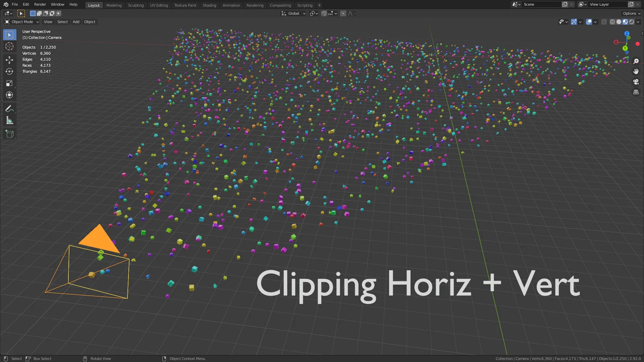The width and height of the screenshot is (644, 362).
Task: Open the transform orientation Global dropdown
Action: 293,13
